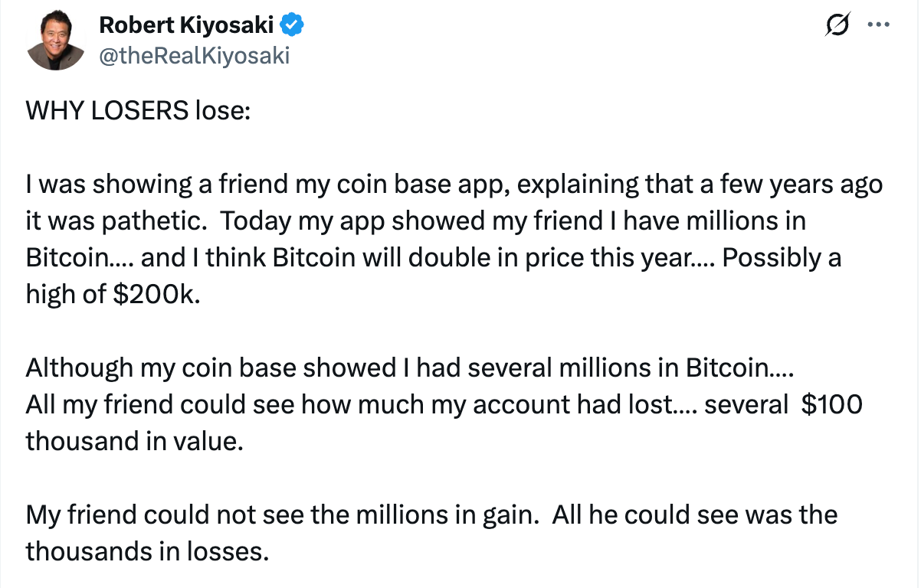
Task: Click the "$100" amount in the tweet
Action: point(831,405)
